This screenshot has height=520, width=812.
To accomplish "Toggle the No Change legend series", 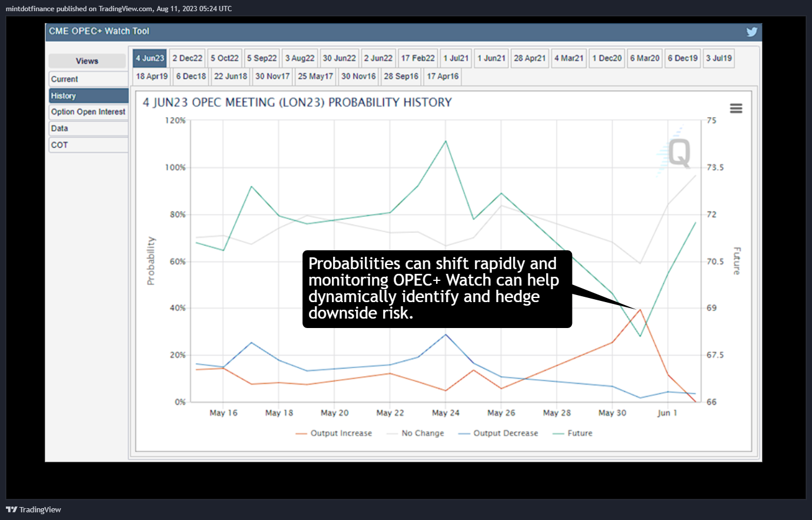I will pos(415,433).
